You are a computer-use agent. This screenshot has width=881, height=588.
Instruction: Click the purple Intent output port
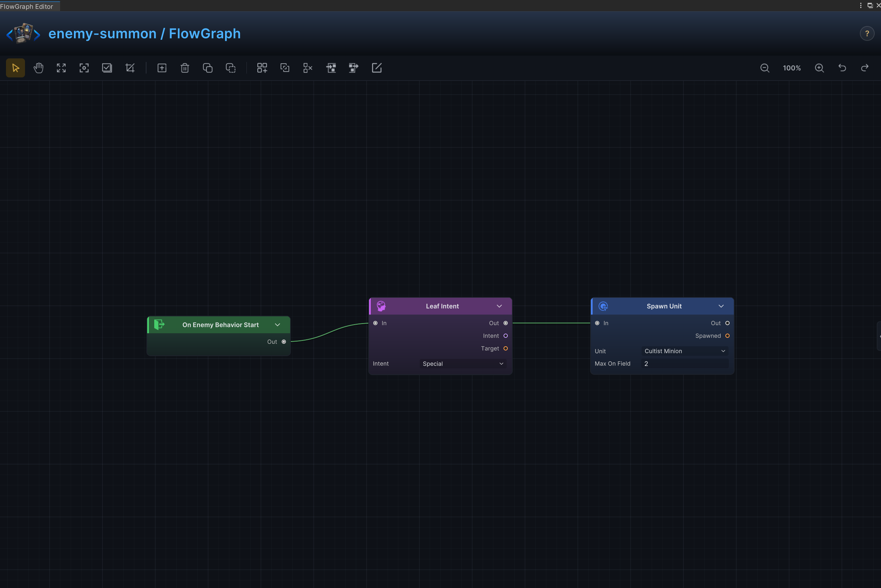pyautogui.click(x=505, y=336)
